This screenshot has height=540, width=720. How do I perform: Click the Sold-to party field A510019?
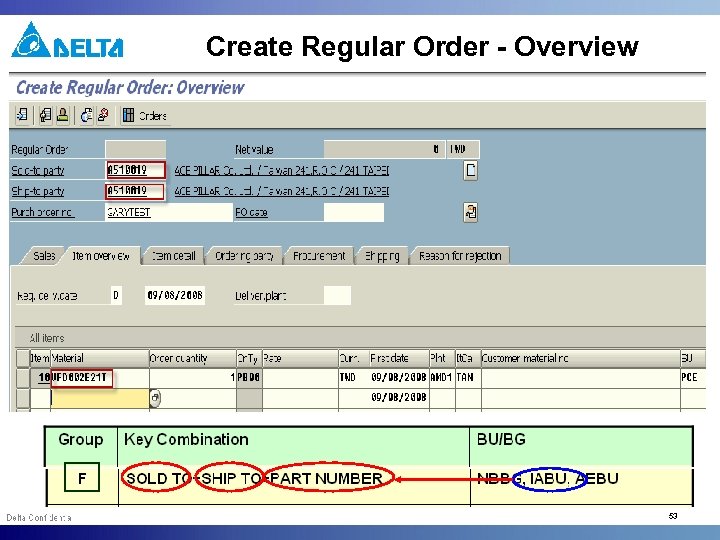[135, 170]
